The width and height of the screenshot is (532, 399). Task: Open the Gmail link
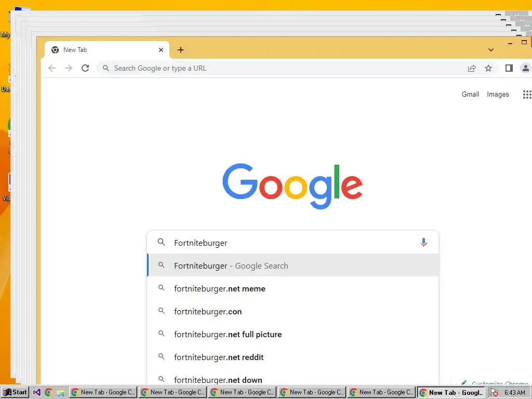click(x=470, y=95)
